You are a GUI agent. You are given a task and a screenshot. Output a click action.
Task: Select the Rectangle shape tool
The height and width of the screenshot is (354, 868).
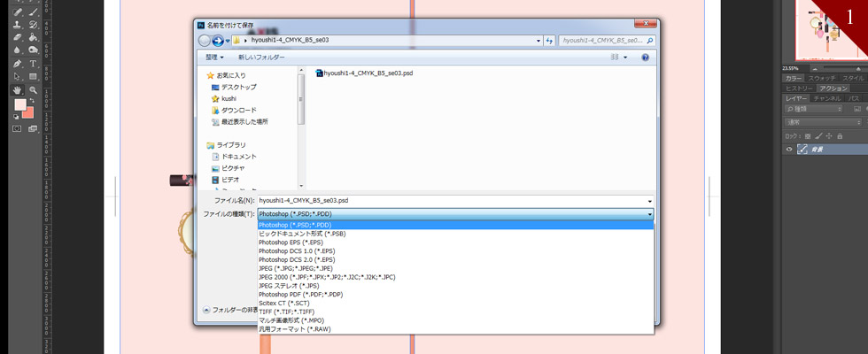(x=34, y=76)
